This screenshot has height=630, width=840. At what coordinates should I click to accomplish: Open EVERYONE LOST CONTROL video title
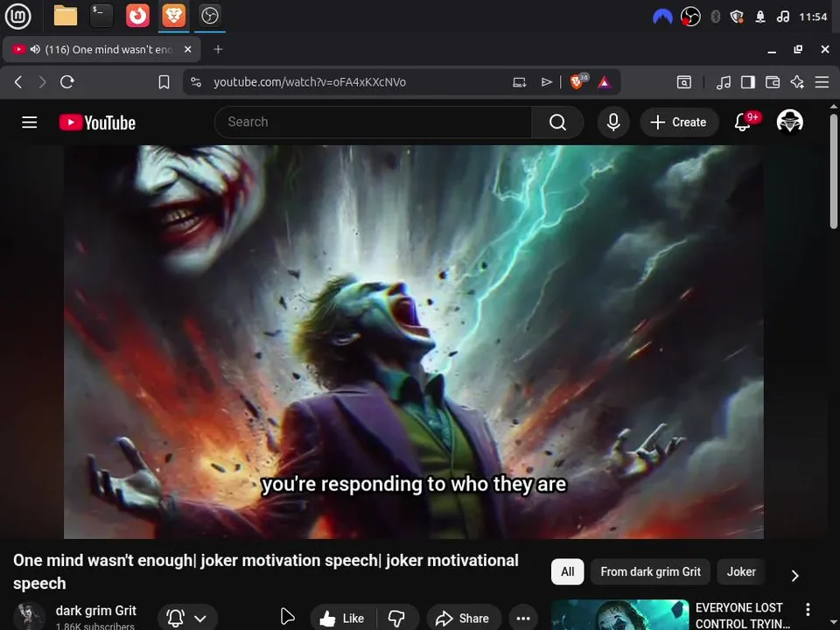(742, 615)
